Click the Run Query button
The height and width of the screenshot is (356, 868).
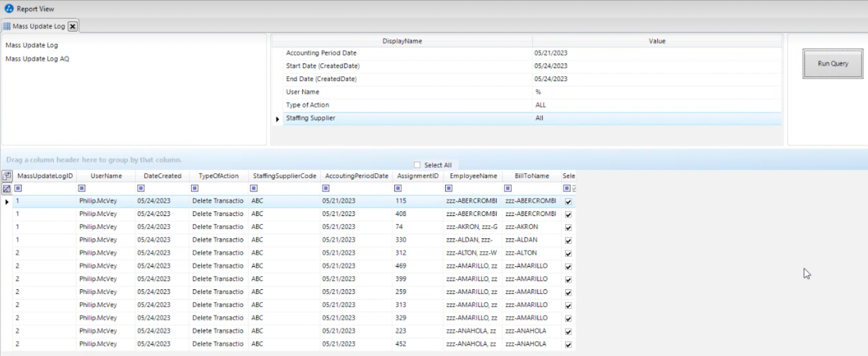833,64
